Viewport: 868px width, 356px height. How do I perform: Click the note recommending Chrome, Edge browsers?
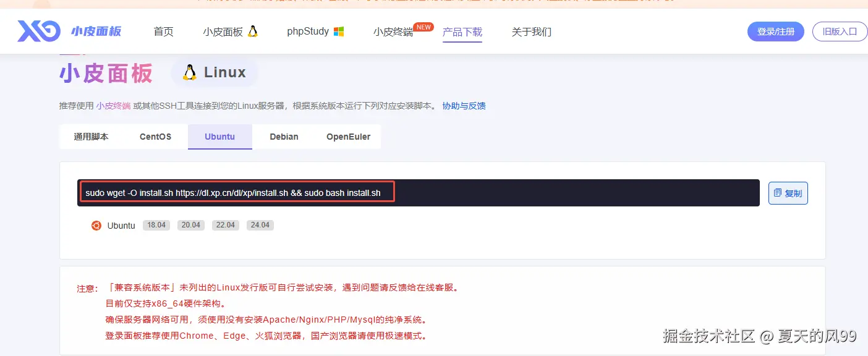pos(266,336)
